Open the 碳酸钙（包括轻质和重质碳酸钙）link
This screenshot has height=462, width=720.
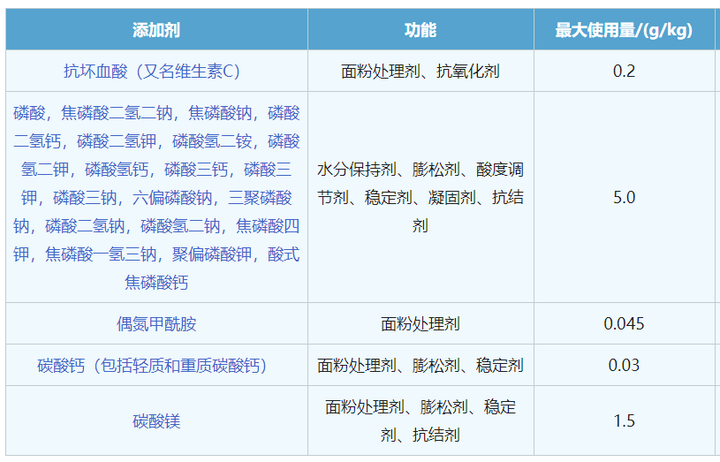(152, 366)
